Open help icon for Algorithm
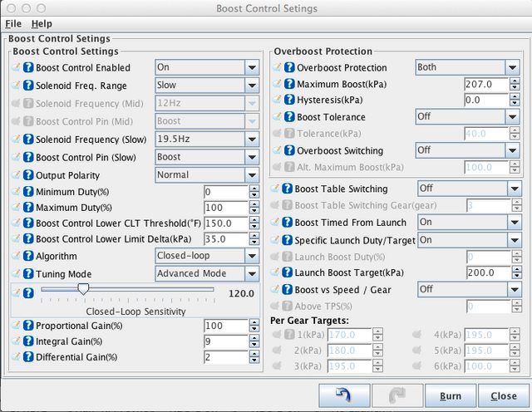Image resolution: width=532 pixels, height=412 pixels. tap(28, 256)
